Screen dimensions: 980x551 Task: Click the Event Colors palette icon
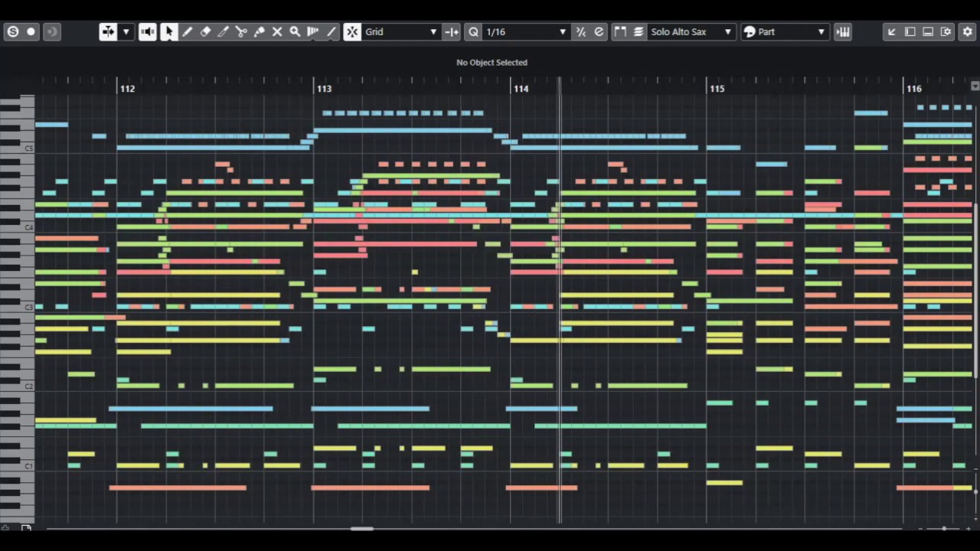750,31
